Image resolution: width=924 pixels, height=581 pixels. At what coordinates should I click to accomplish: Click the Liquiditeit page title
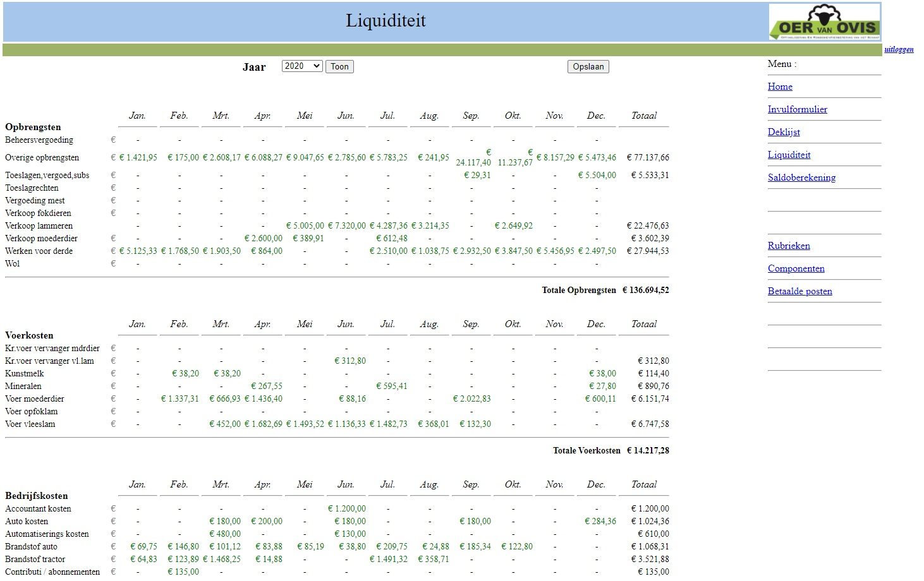(386, 21)
